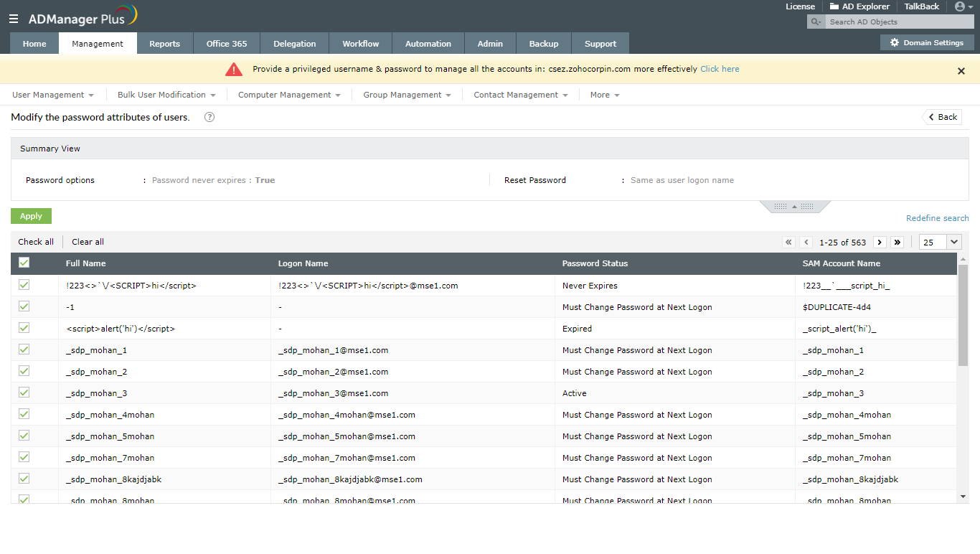Viewport: 980px width, 554px height.
Task: Click the Domain Settings button
Action: (x=927, y=42)
